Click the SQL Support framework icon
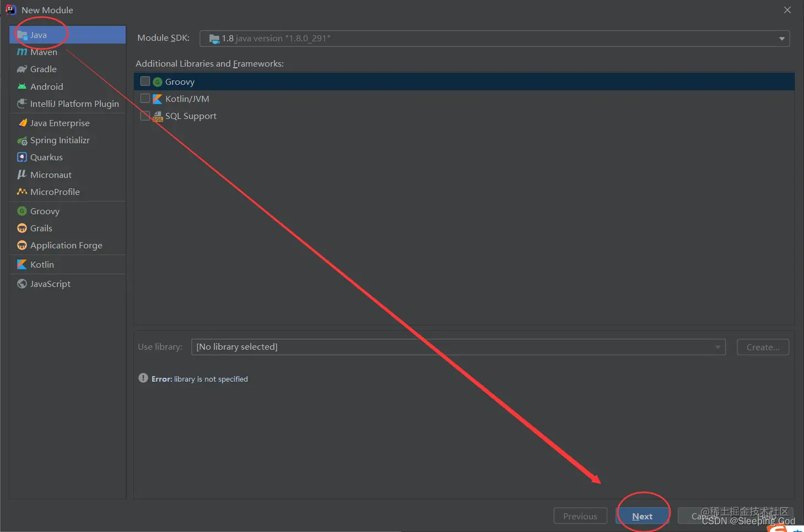Image resolution: width=804 pixels, height=532 pixels. [x=158, y=116]
